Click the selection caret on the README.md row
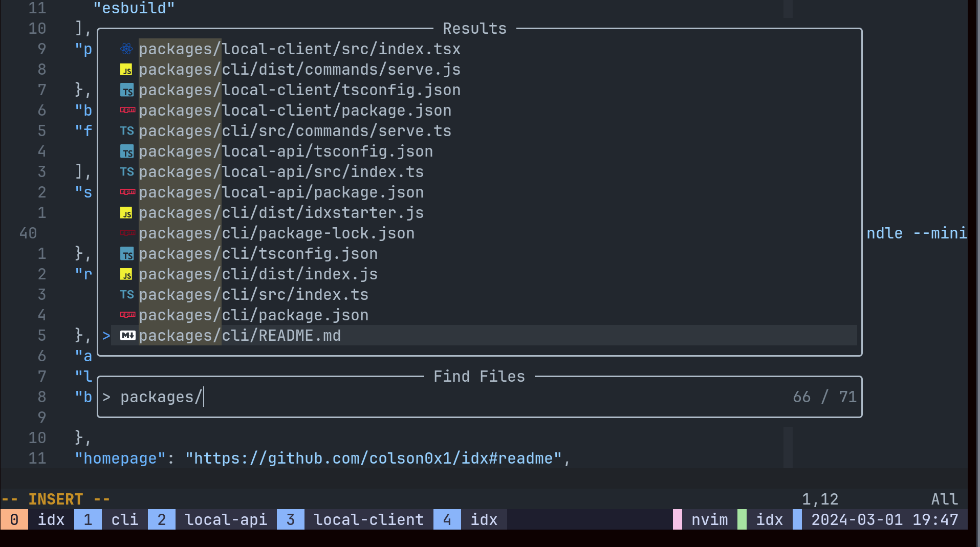 (106, 336)
